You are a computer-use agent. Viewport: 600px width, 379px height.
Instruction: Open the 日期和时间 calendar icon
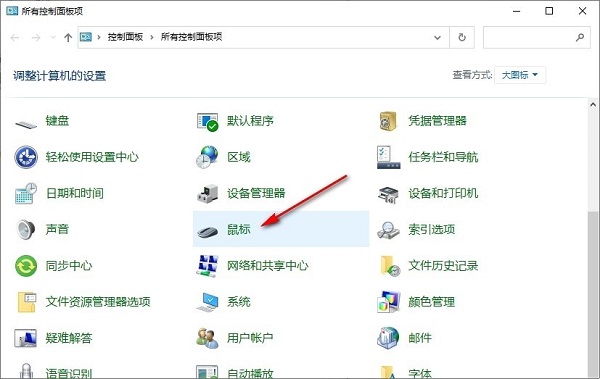point(26,193)
